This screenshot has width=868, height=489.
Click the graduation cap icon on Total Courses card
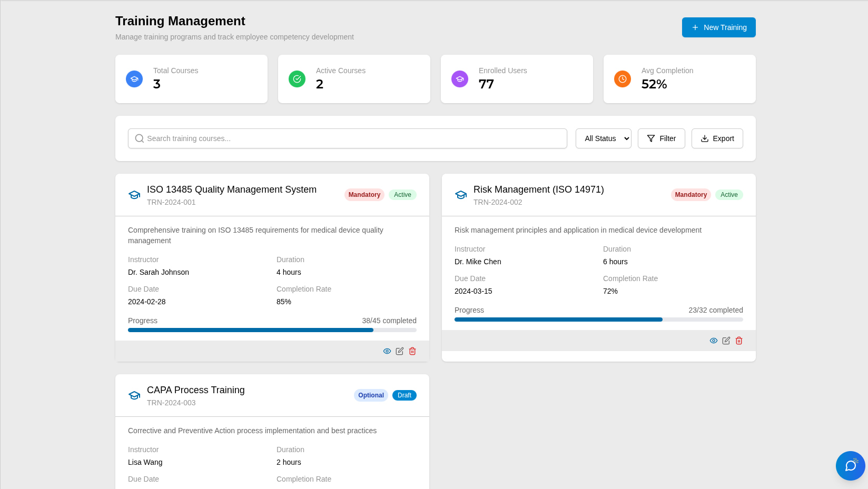tap(134, 78)
